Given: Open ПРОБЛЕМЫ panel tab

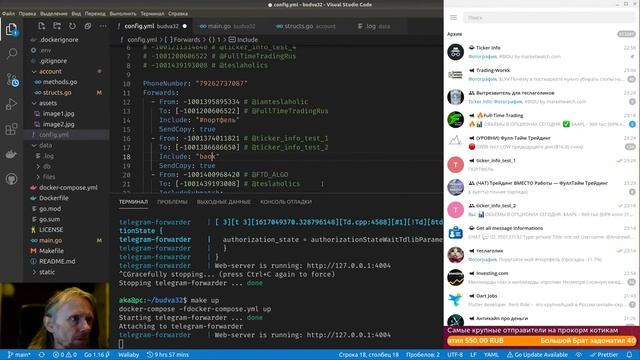Looking at the screenshot, I should [x=172, y=202].
